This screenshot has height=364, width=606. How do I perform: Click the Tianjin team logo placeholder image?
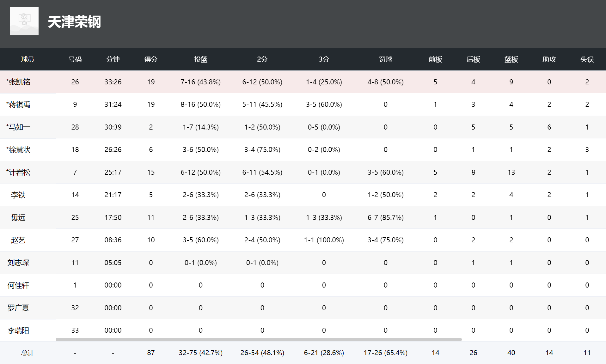tap(24, 21)
